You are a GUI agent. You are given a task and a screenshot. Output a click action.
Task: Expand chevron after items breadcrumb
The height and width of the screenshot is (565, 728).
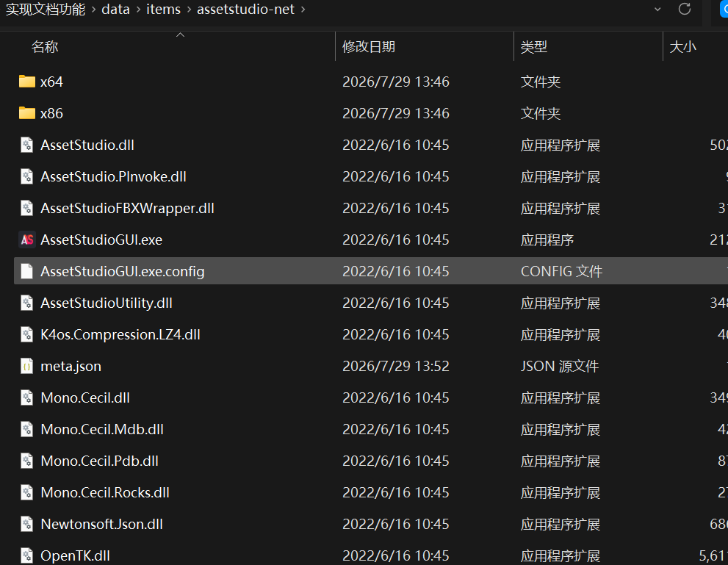coord(189,10)
